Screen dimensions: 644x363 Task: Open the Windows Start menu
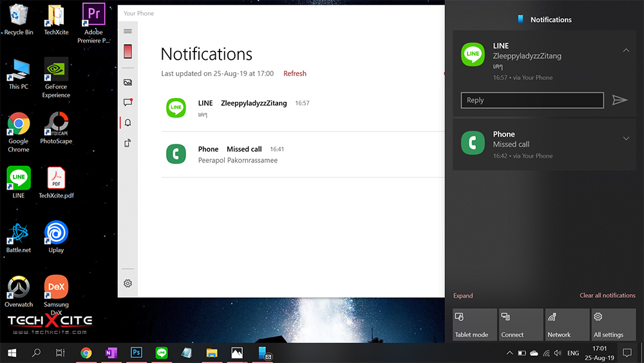(12, 353)
